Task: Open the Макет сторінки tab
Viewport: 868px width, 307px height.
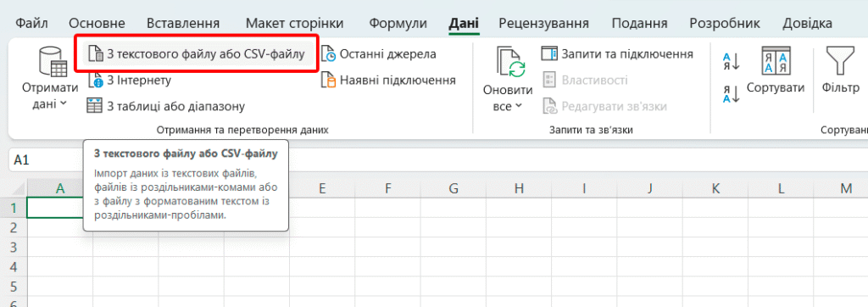Action: click(x=294, y=23)
